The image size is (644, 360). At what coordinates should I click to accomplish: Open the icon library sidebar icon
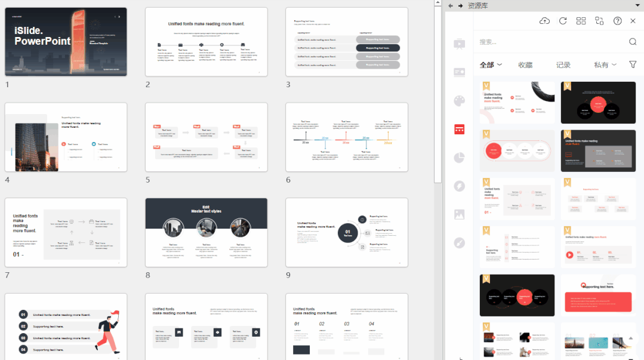pyautogui.click(x=459, y=186)
